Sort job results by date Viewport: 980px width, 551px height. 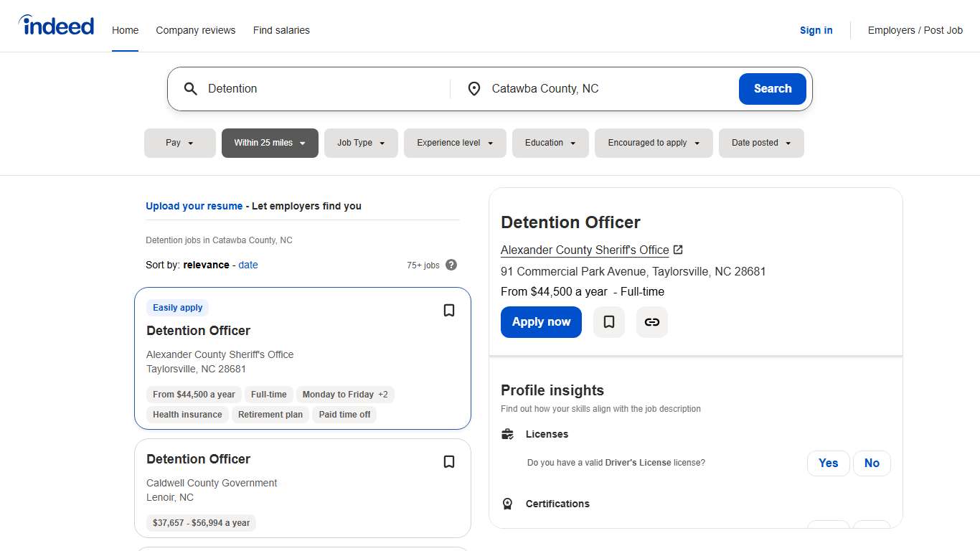(248, 265)
